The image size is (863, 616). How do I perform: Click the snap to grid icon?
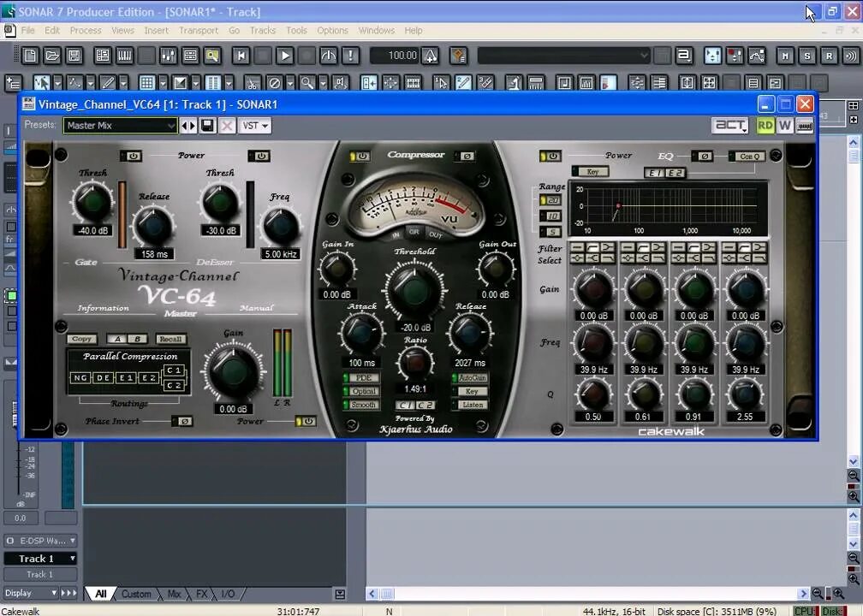pos(147,83)
